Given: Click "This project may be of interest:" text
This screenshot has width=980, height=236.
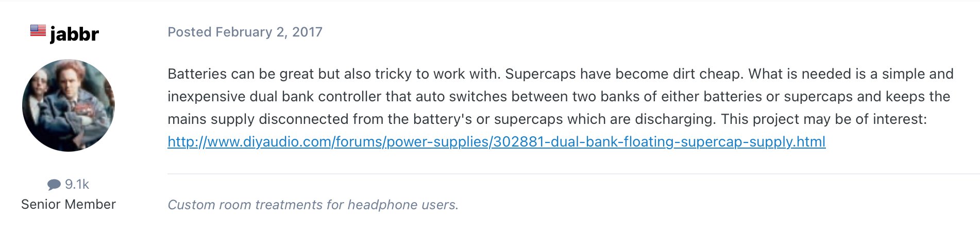Looking at the screenshot, I should (x=824, y=119).
